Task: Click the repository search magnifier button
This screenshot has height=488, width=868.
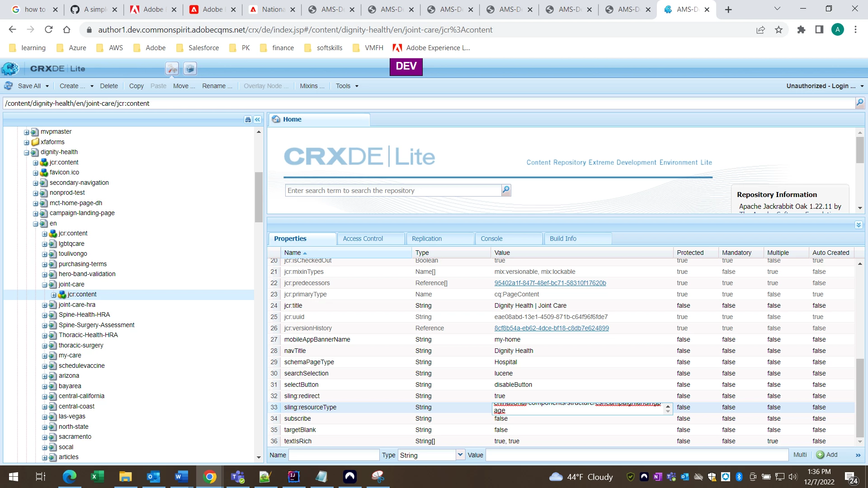Action: pos(506,190)
